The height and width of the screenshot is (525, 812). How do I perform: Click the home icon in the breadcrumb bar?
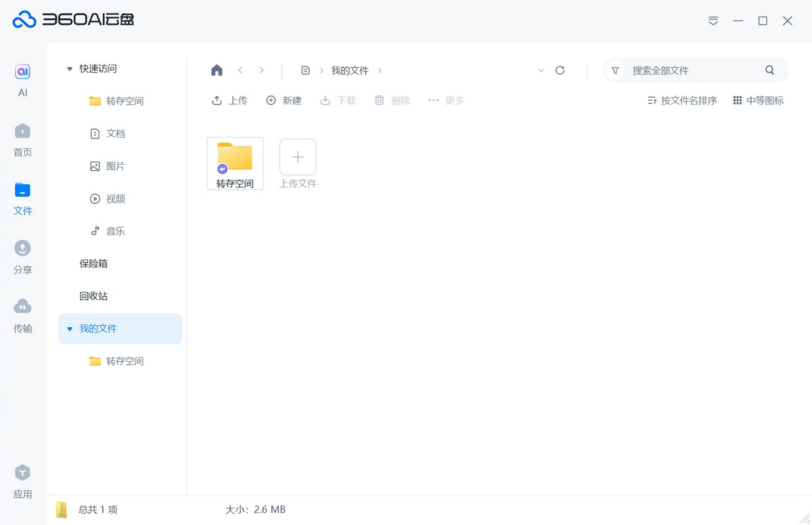(x=217, y=69)
